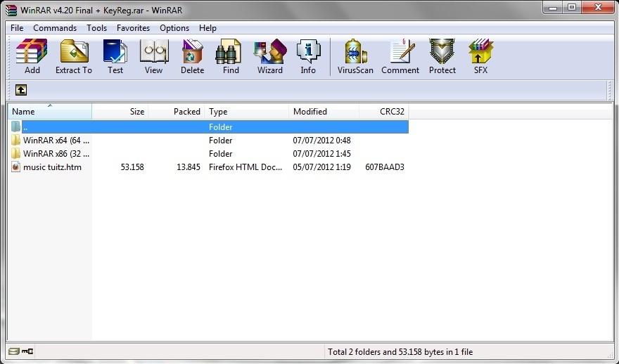Viewport: 619px width, 364px height.
Task: Click the Test archive toolbar icon
Action: tap(115, 51)
